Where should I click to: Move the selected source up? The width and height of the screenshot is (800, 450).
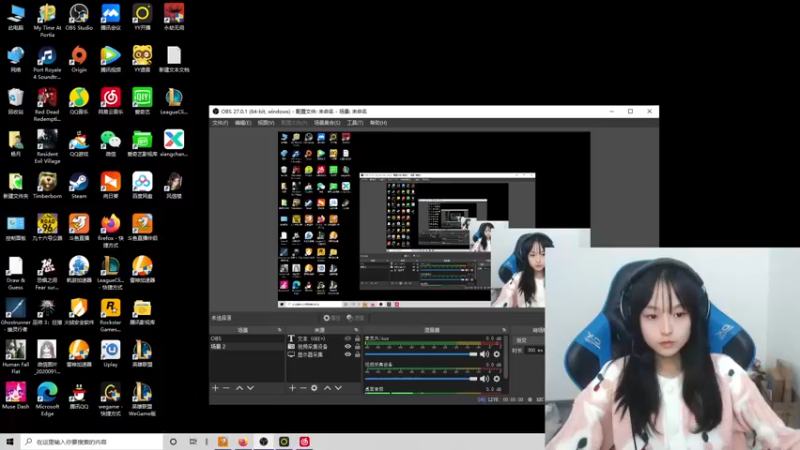(x=327, y=388)
